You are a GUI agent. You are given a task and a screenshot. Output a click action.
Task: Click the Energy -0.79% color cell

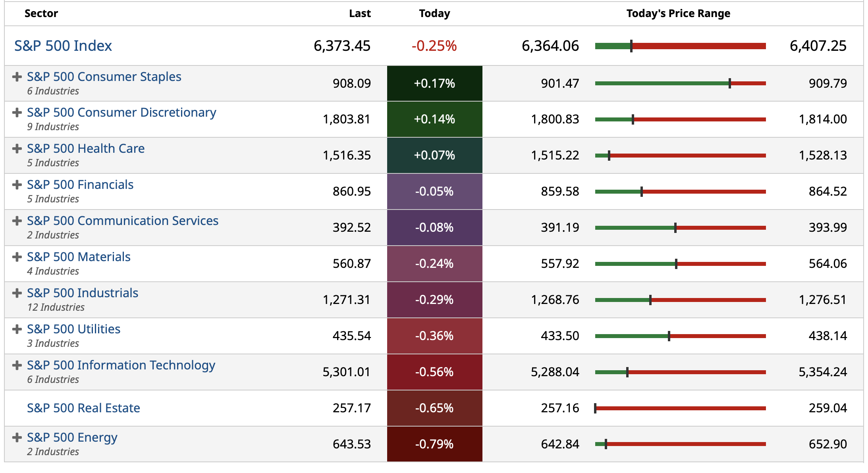click(434, 444)
